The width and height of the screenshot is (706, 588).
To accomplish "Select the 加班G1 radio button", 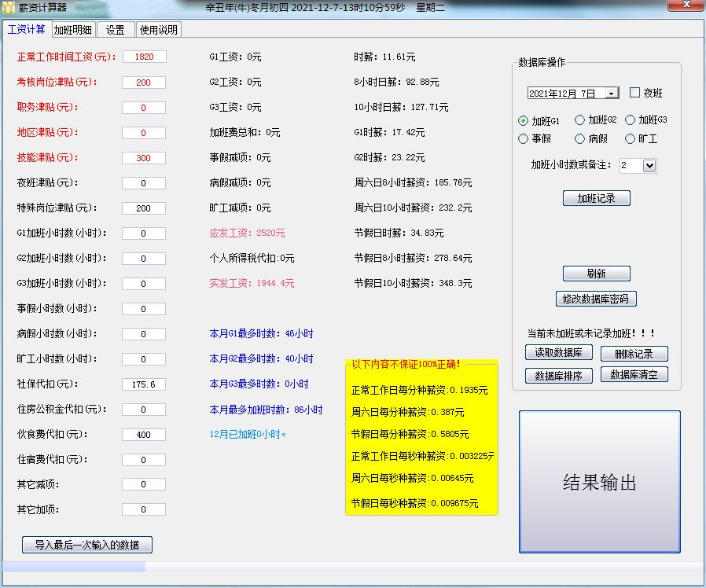I will click(523, 120).
